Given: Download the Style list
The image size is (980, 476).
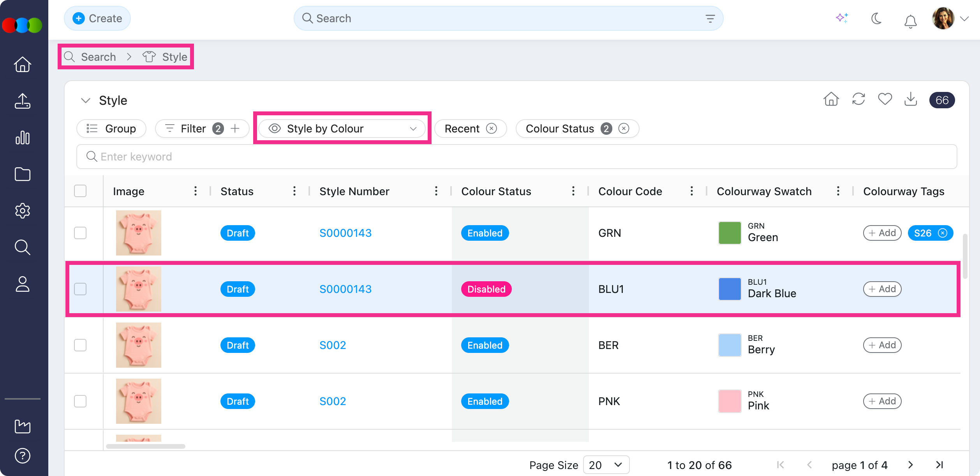Looking at the screenshot, I should click(911, 99).
